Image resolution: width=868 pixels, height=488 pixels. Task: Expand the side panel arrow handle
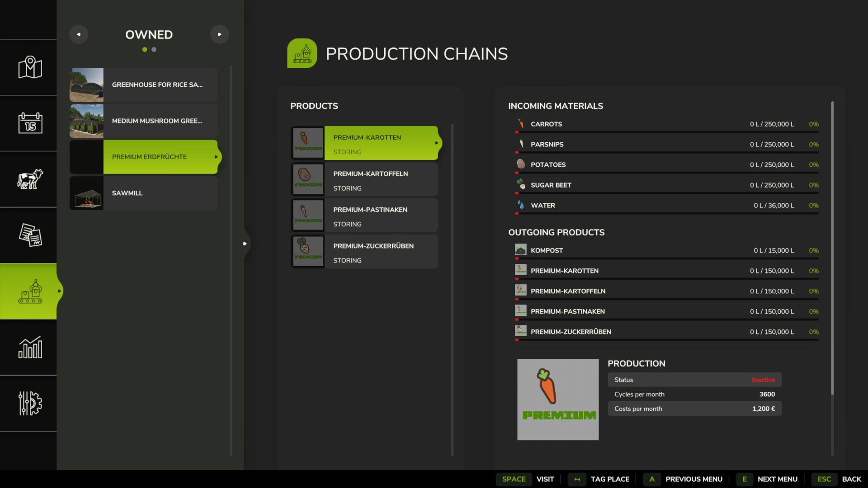(x=245, y=244)
